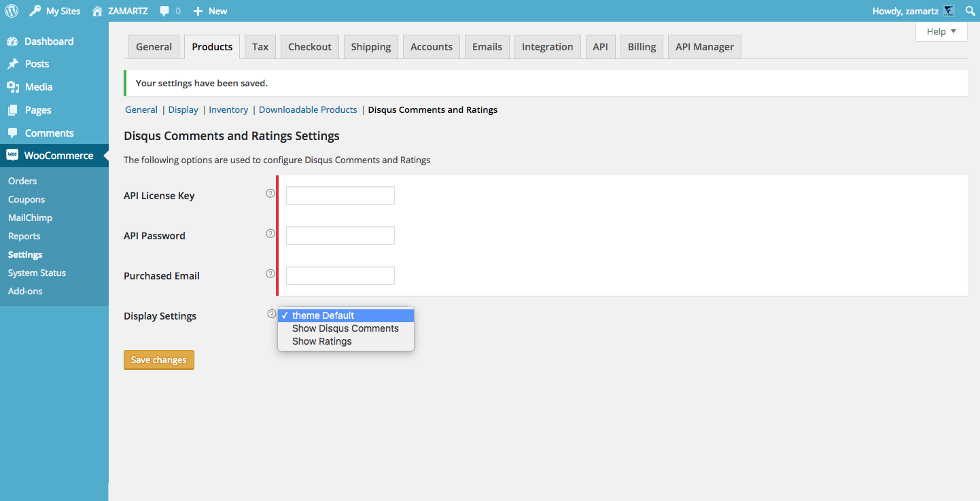Click help icon beside API Password

[x=270, y=233]
